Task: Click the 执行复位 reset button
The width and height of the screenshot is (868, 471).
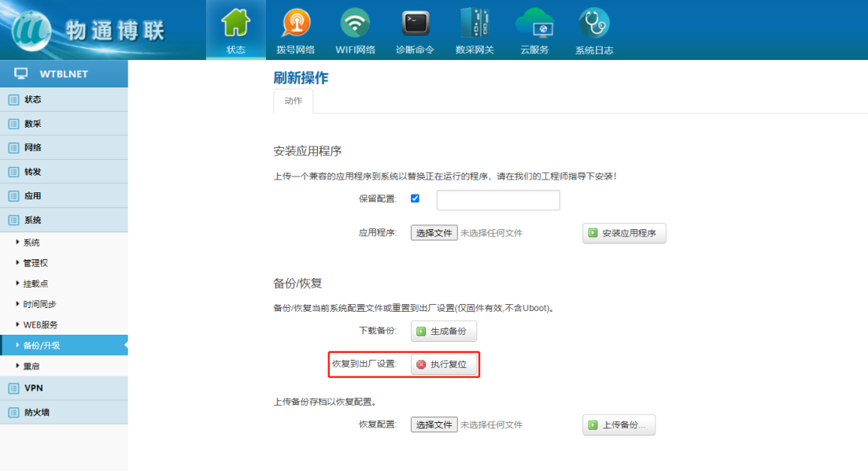Action: point(444,365)
